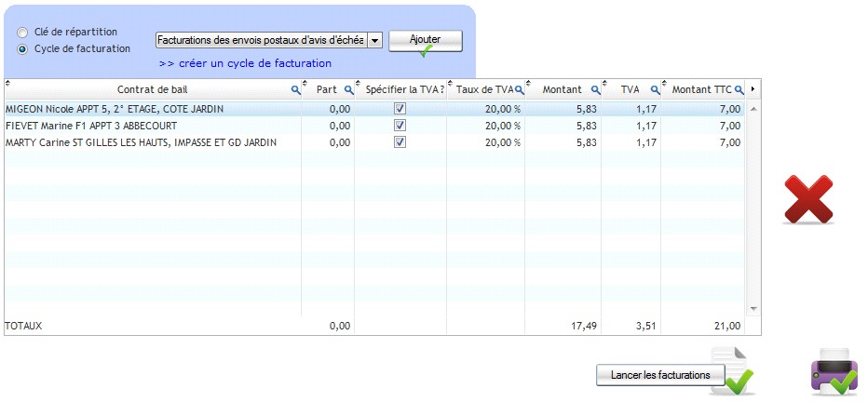Click the Ajouter button
Viewport: 868px width, 402px height.
pos(425,41)
